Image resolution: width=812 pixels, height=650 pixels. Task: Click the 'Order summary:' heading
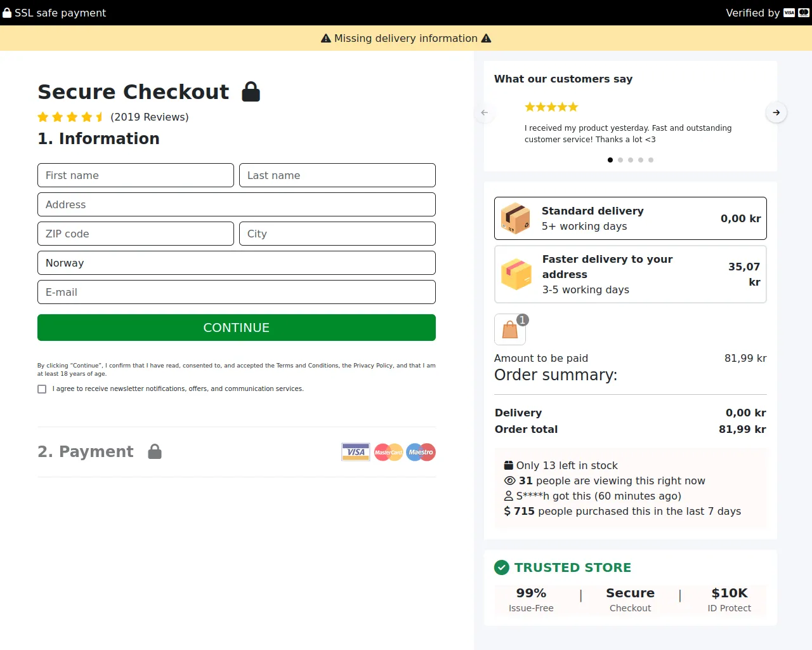(x=556, y=375)
